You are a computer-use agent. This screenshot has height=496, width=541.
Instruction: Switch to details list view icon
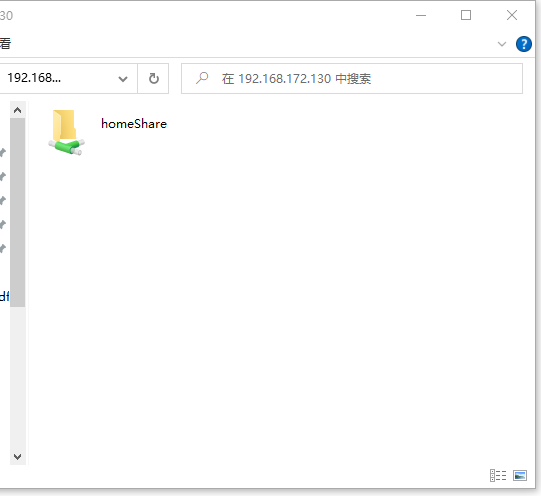point(498,476)
